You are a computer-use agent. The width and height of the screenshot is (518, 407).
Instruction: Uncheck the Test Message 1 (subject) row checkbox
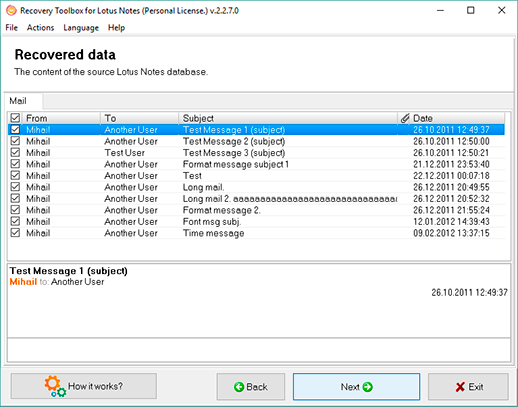click(15, 129)
